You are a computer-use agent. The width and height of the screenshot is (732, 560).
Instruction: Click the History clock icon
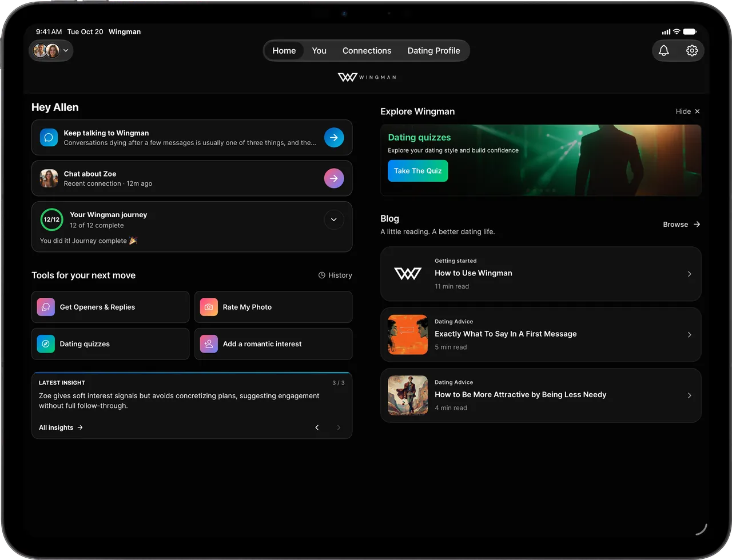[322, 275]
